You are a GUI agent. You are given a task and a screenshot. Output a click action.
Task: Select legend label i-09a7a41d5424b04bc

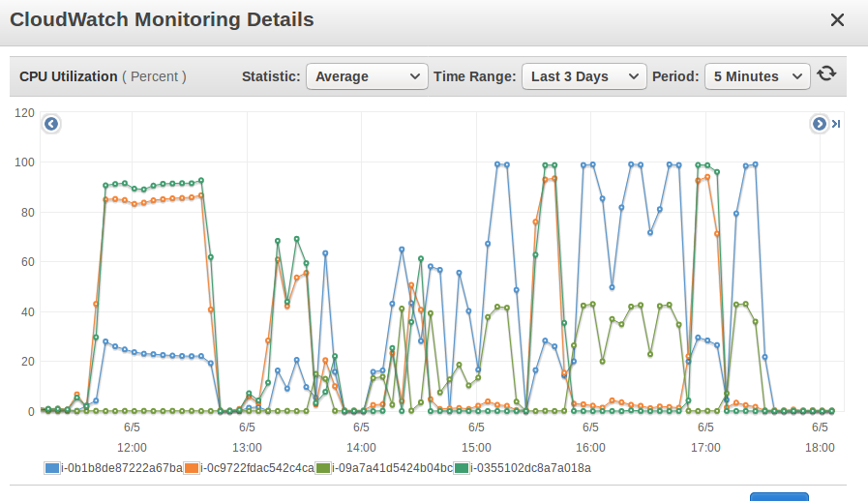tap(393, 468)
